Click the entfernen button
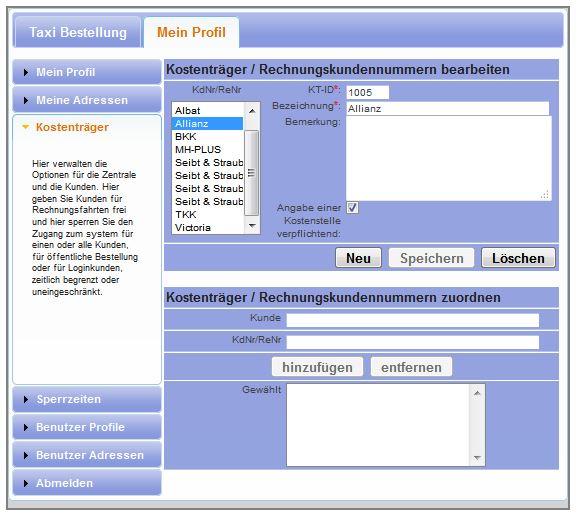The width and height of the screenshot is (583, 518). click(411, 367)
